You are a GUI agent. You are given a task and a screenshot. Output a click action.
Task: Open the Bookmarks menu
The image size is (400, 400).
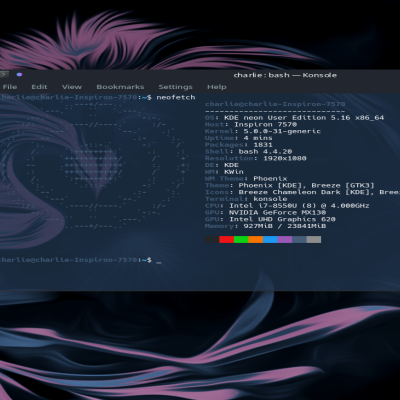click(x=120, y=87)
